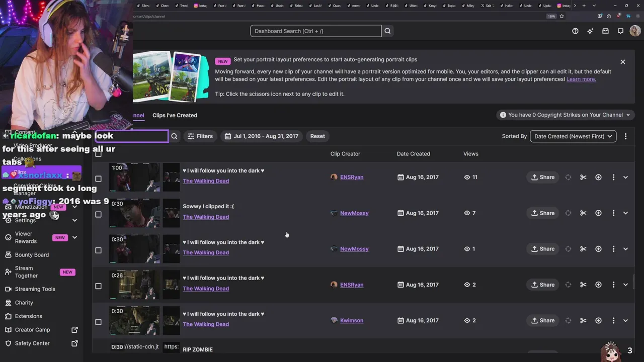
Task: Click circled-plus icon on 7-view clip
Action: coord(598,213)
